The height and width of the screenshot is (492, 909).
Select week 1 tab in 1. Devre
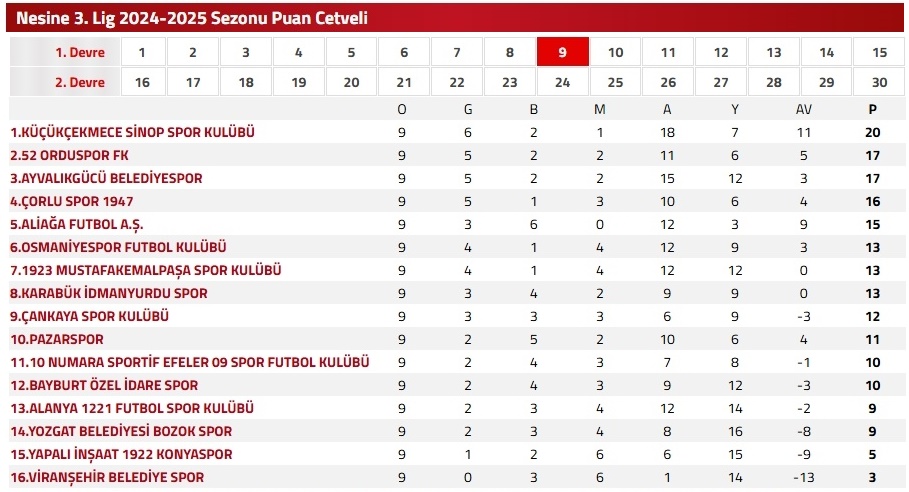click(x=142, y=52)
